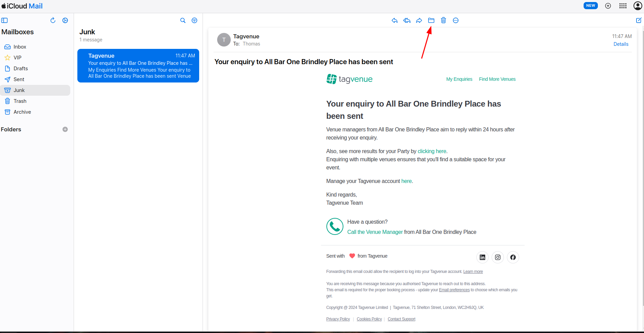Click the Folders heading
The height and width of the screenshot is (333, 644).
point(11,129)
